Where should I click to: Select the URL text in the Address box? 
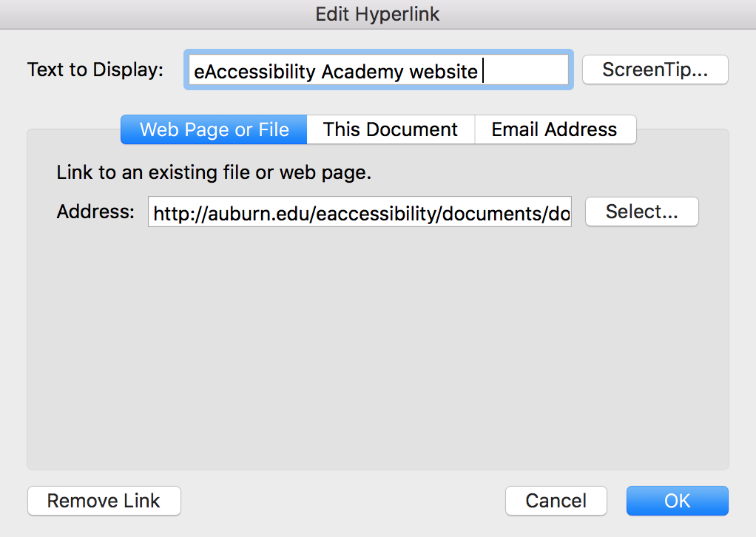point(360,212)
